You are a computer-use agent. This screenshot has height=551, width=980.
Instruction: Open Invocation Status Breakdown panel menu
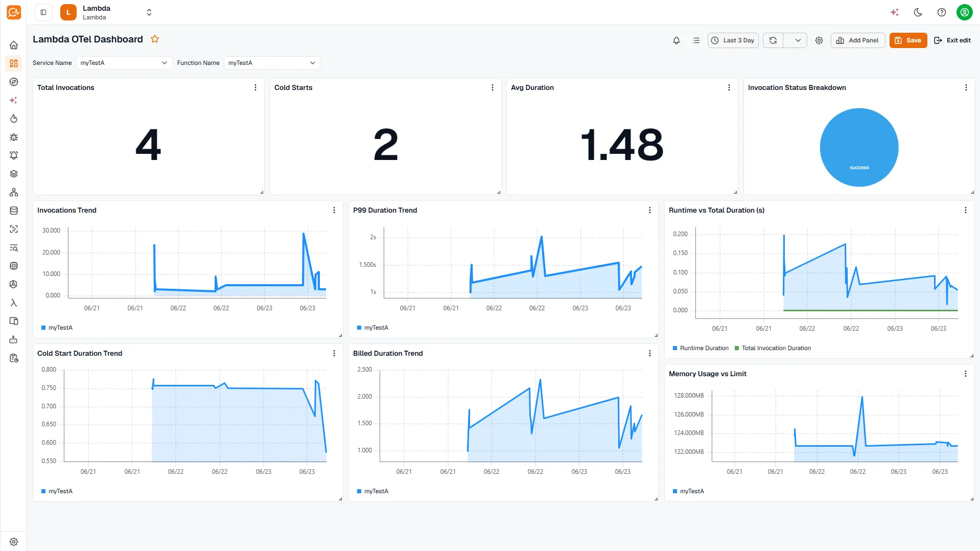pyautogui.click(x=966, y=87)
